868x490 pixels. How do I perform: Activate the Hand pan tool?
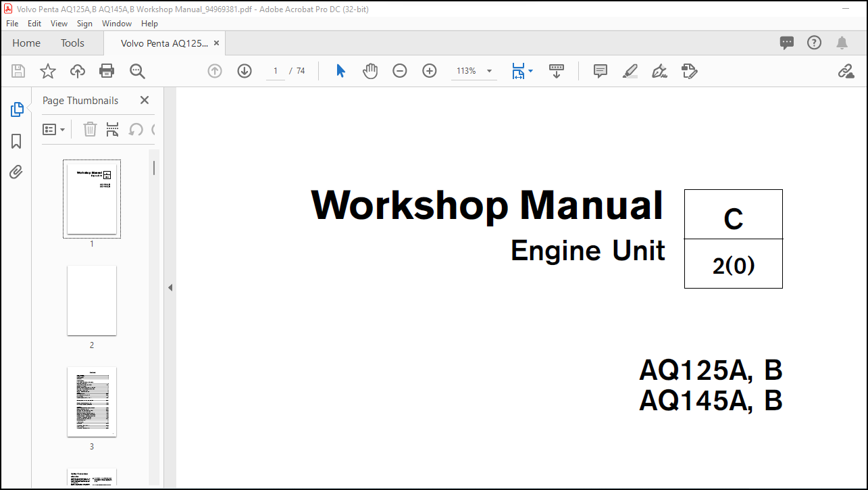coord(370,71)
